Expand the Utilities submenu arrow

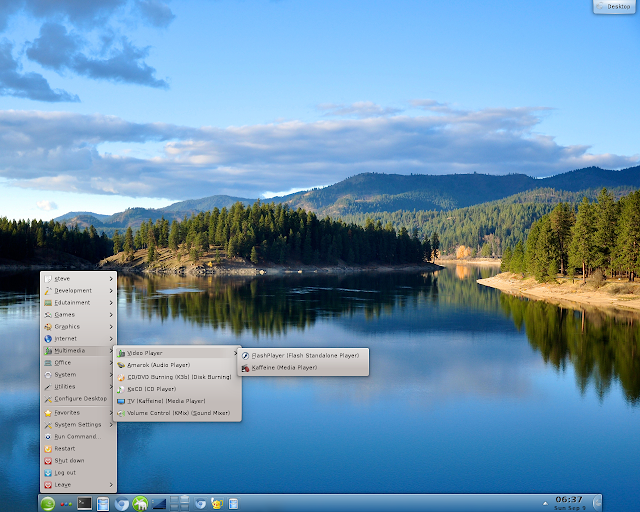111,387
